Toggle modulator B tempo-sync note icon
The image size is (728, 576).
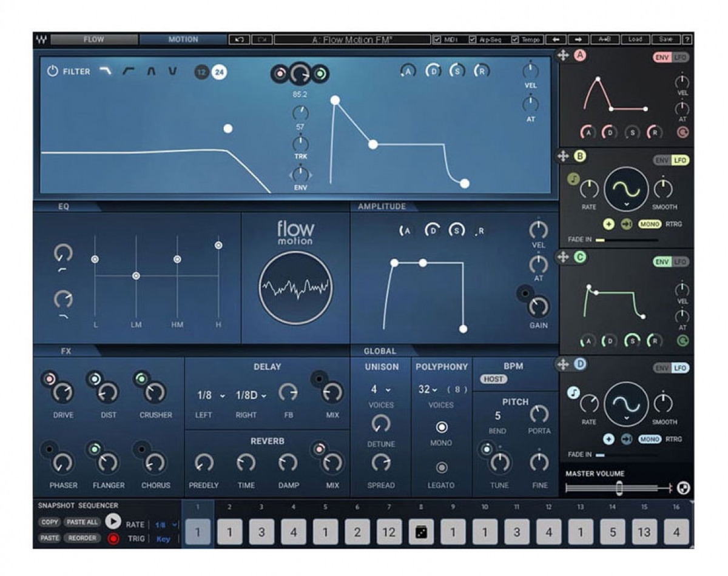573,179
